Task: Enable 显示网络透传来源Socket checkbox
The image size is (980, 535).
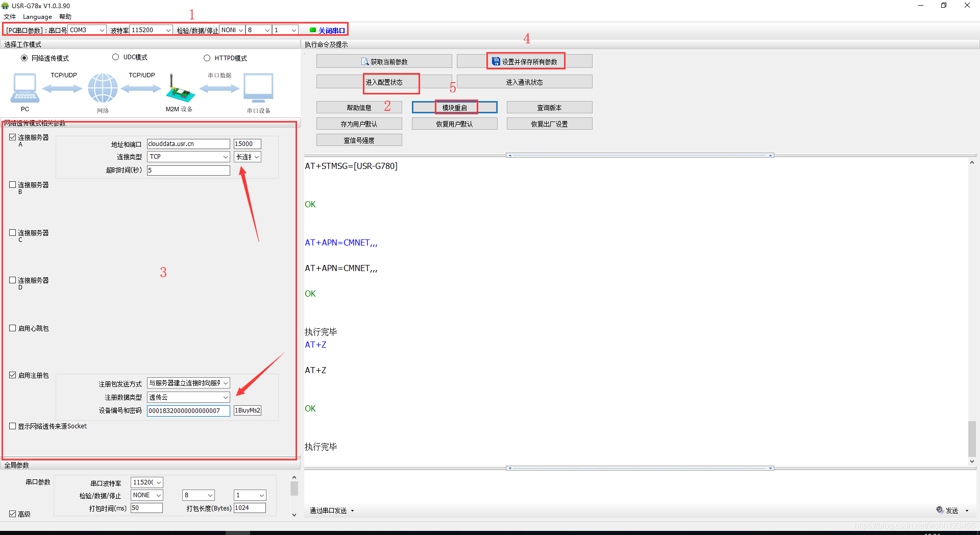Action: (x=13, y=426)
